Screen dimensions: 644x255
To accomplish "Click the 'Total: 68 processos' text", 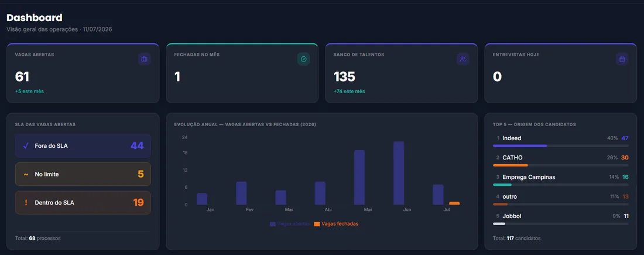I will coord(38,238).
